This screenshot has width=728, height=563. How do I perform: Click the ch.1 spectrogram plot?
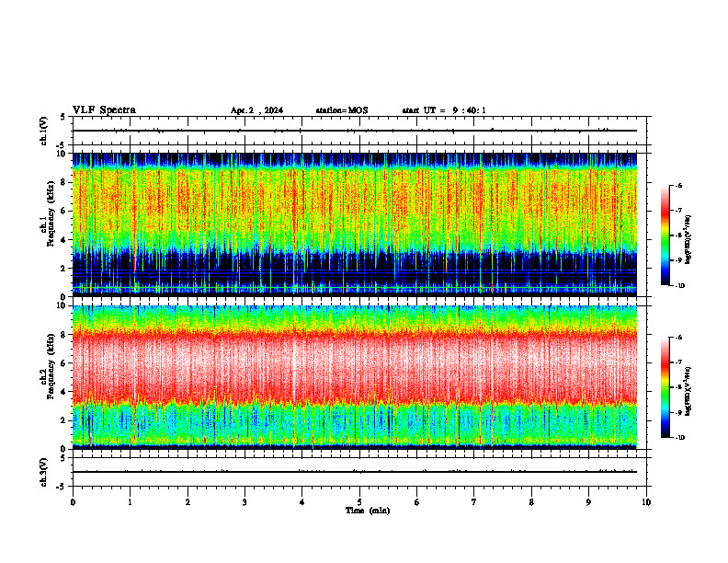coord(355,224)
